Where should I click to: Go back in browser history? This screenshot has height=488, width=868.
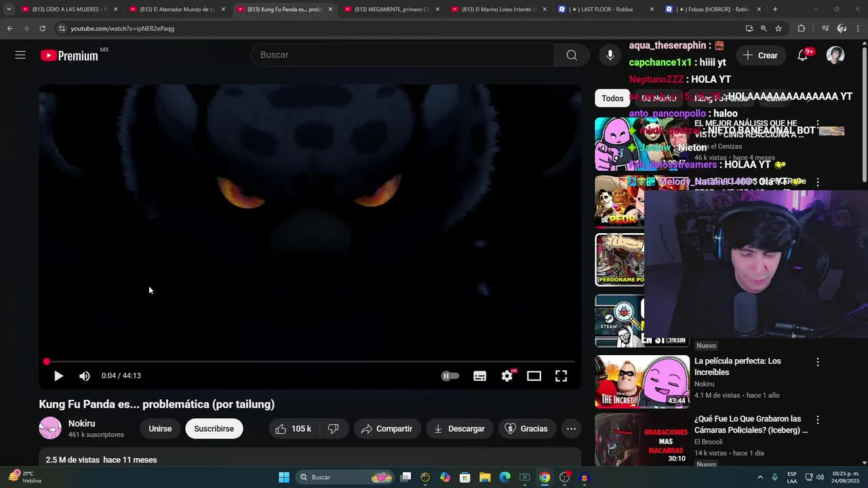tap(9, 28)
